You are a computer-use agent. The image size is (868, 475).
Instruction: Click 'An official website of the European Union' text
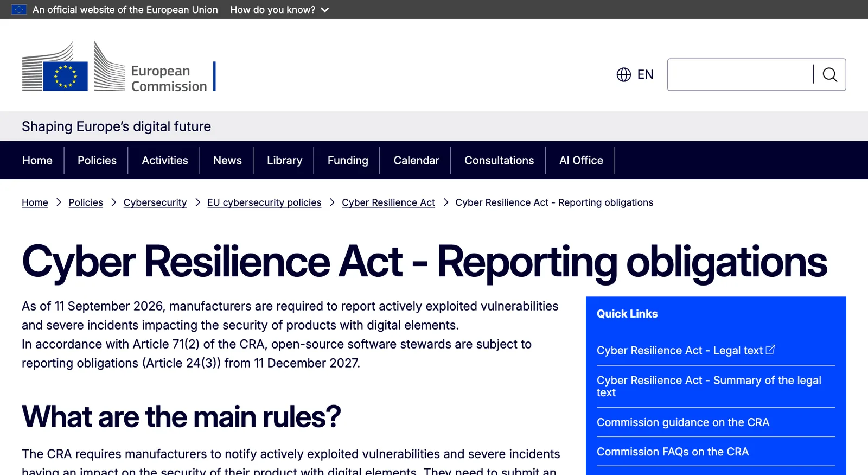[125, 10]
